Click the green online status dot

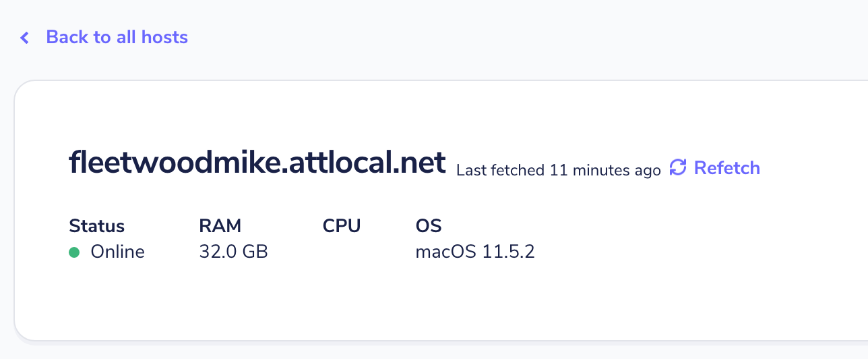tap(74, 252)
